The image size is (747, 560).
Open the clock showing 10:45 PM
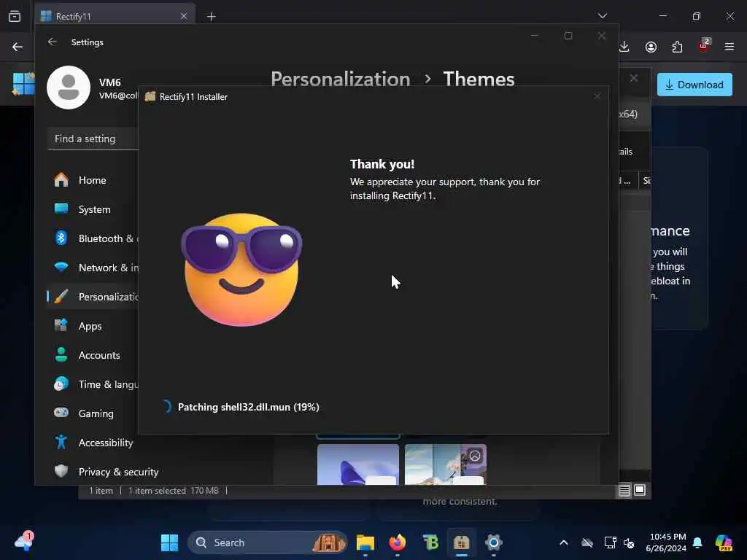click(668, 542)
